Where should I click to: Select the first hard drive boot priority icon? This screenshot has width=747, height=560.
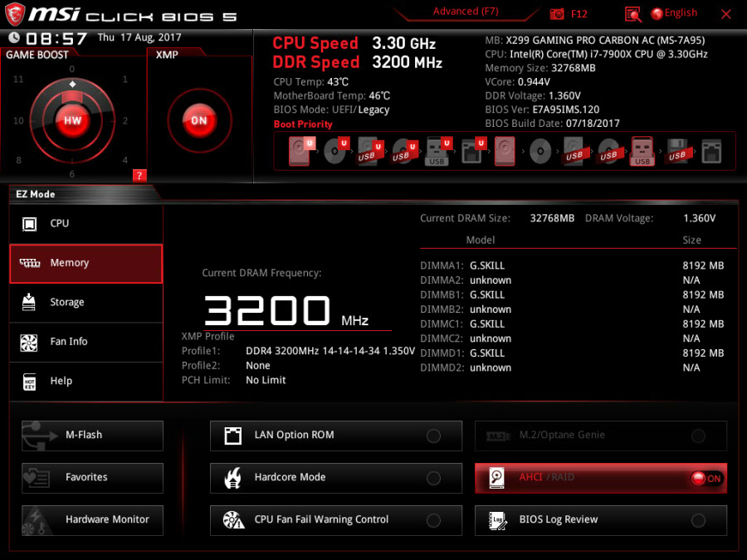tap(300, 151)
